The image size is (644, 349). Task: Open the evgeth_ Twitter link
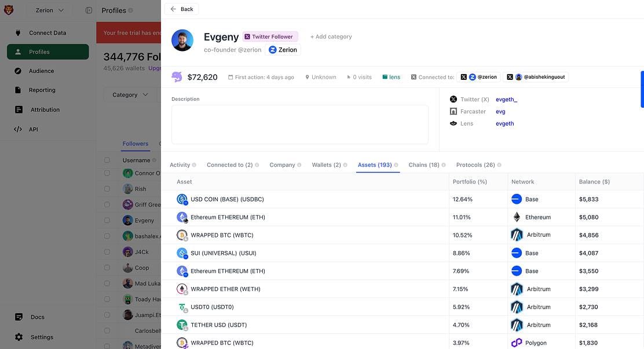[506, 100]
